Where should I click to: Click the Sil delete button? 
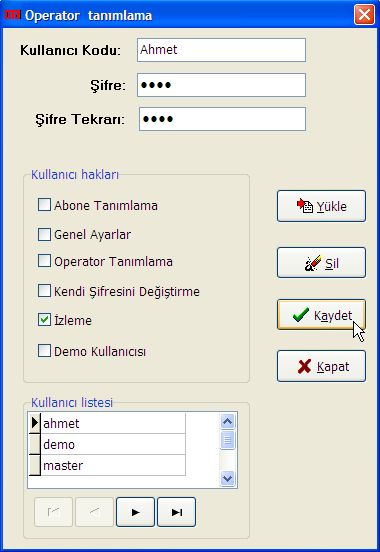point(321,263)
